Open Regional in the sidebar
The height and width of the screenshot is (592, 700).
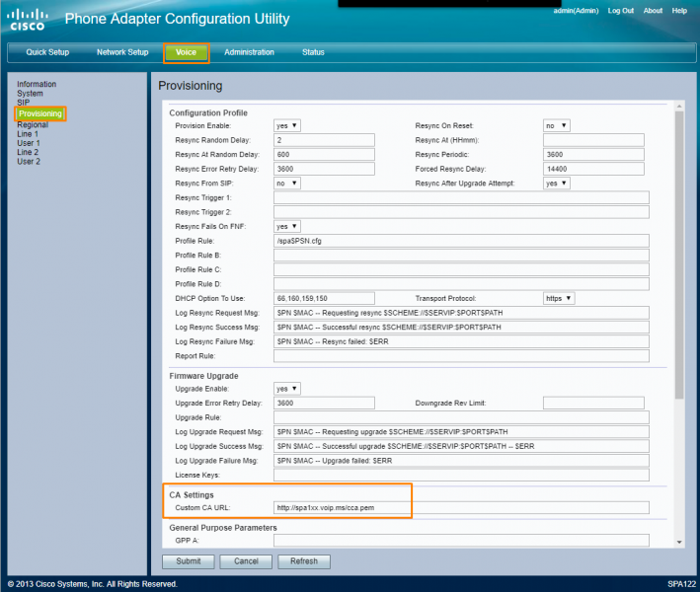click(x=33, y=125)
